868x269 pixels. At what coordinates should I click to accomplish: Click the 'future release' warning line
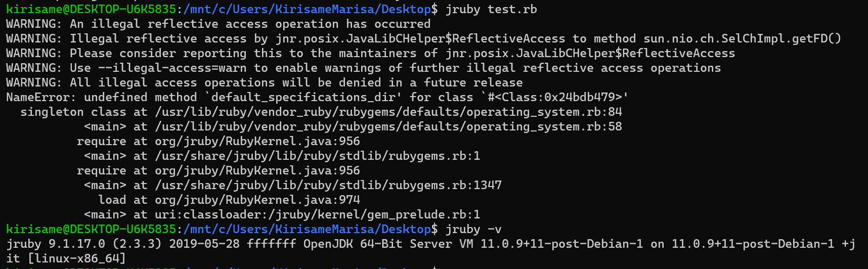(264, 83)
